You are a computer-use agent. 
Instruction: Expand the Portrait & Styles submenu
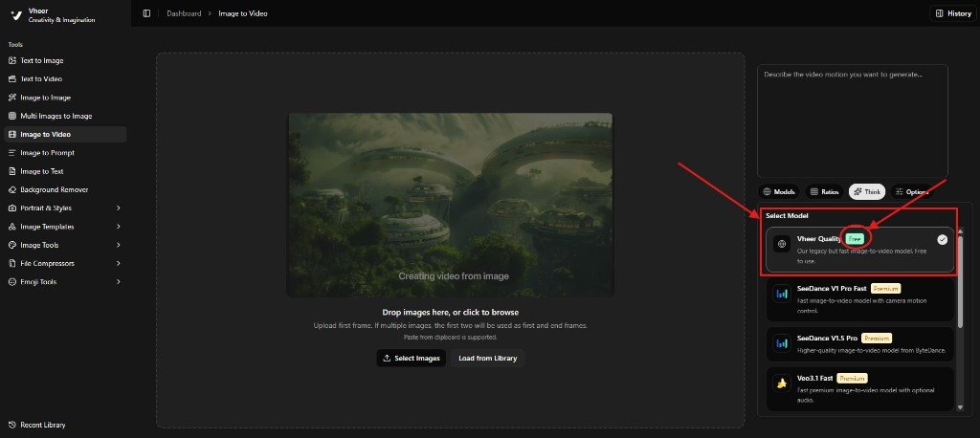(119, 208)
